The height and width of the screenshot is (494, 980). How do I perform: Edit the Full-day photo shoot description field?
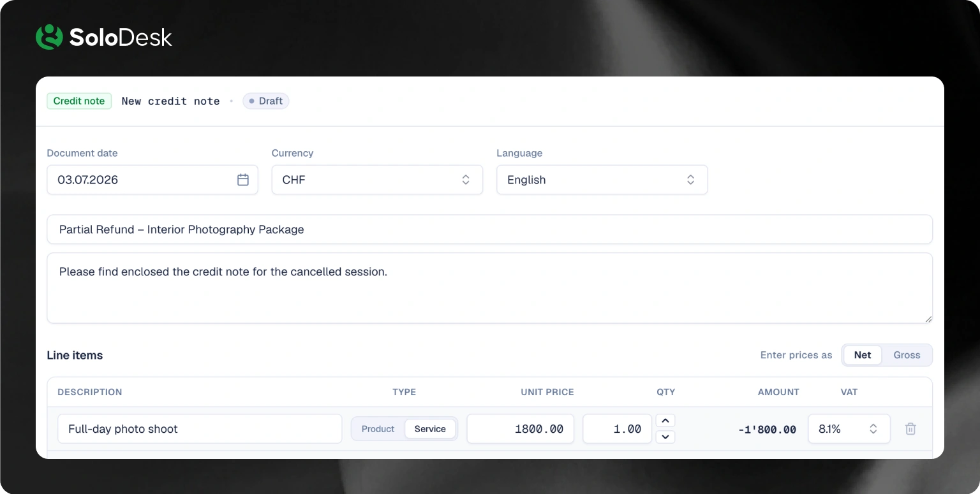coord(200,429)
